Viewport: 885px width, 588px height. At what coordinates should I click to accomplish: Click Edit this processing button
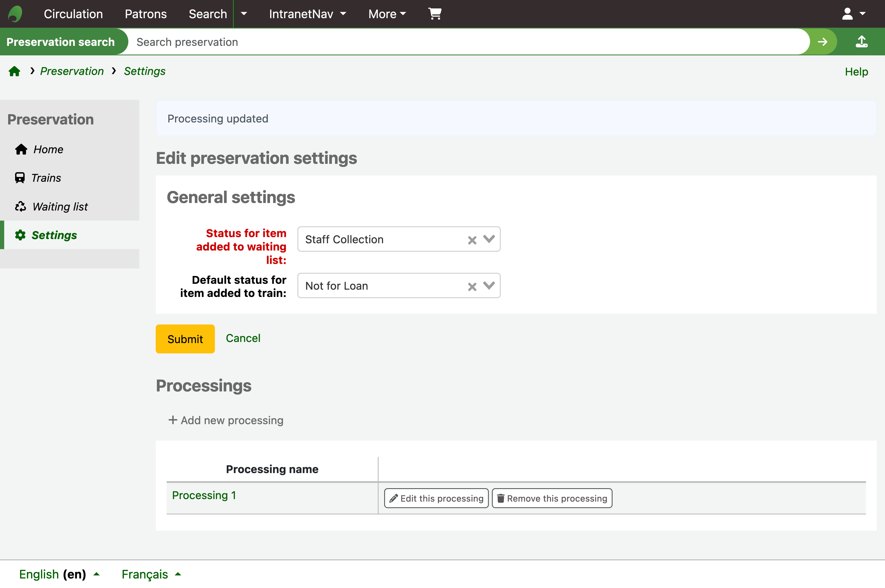pos(436,498)
